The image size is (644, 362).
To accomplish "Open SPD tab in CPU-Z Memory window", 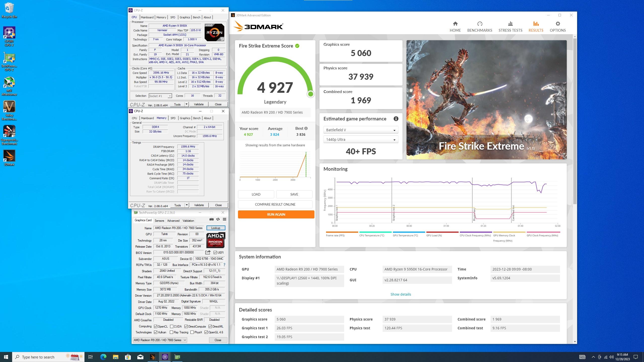I will 173,118.
